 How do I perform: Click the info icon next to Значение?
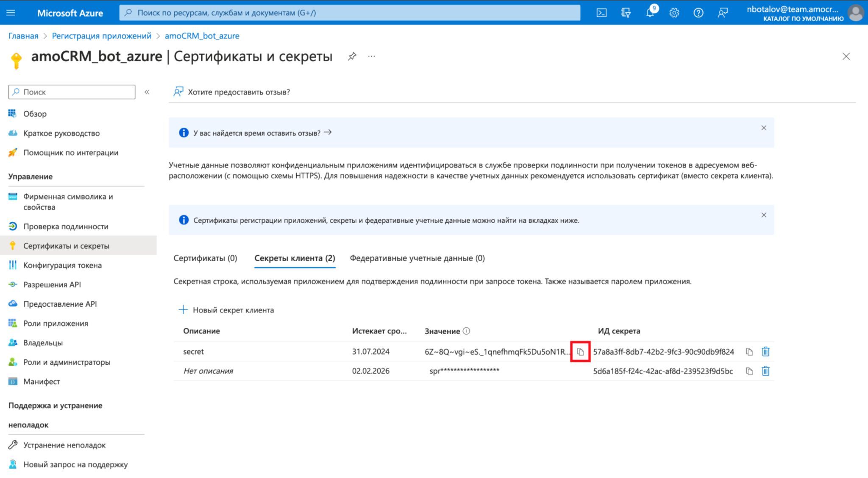pyautogui.click(x=466, y=331)
